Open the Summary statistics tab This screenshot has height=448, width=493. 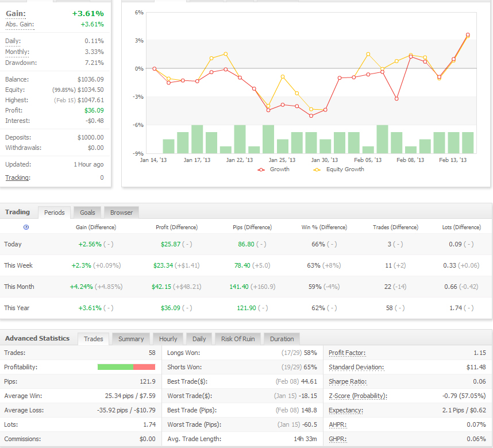coord(131,339)
